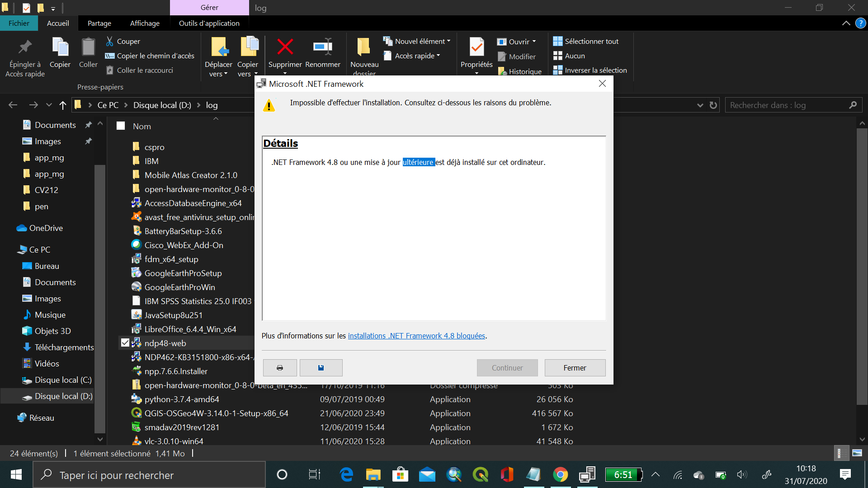Click Sélectionner tout in the ribbon
The image size is (868, 488).
(586, 41)
